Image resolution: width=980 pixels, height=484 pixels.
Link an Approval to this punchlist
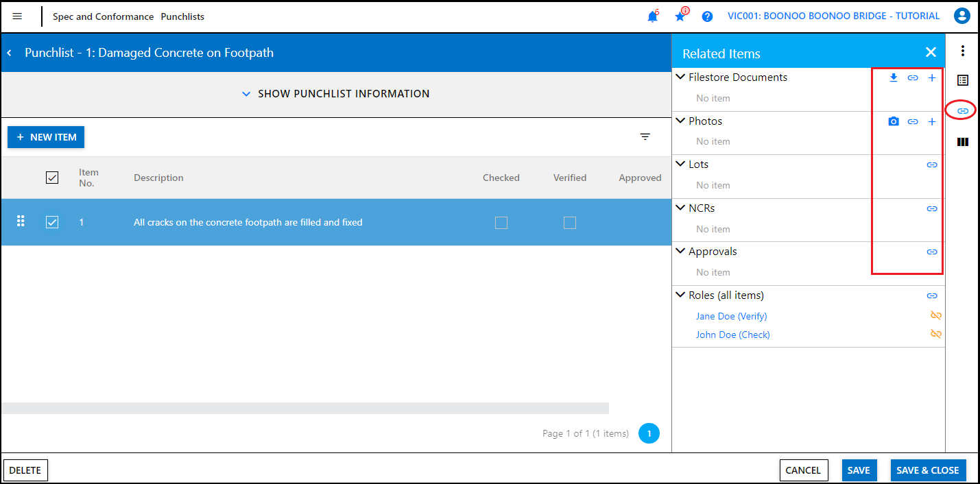pyautogui.click(x=932, y=252)
